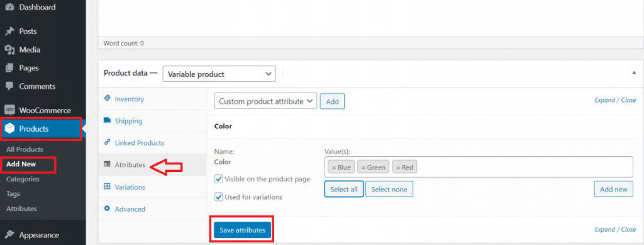This screenshot has width=644, height=245.
Task: Click the Posts pushpin icon
Action: point(9,31)
